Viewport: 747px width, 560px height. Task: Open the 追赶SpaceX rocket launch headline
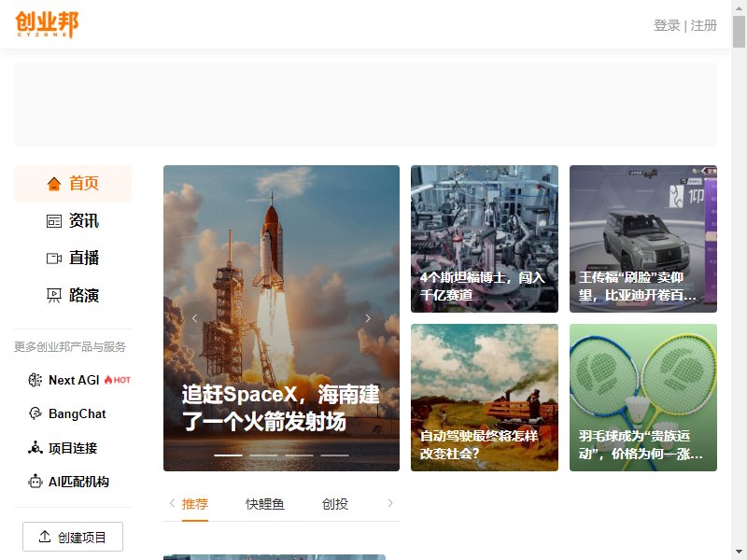coord(281,408)
